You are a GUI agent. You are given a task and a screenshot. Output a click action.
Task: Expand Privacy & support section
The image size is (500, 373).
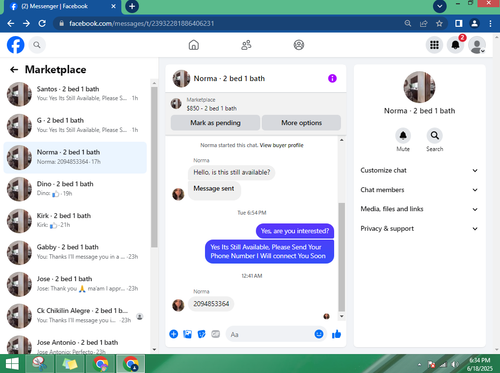coord(419,228)
